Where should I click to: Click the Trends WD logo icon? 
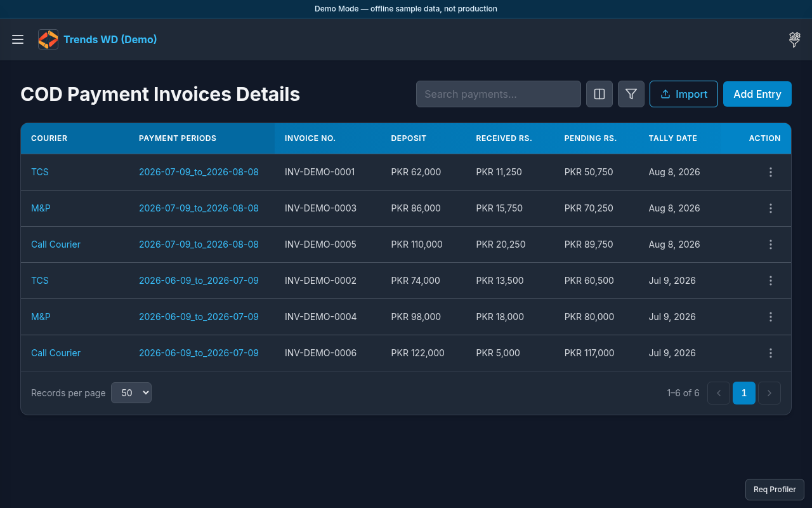[x=48, y=39]
